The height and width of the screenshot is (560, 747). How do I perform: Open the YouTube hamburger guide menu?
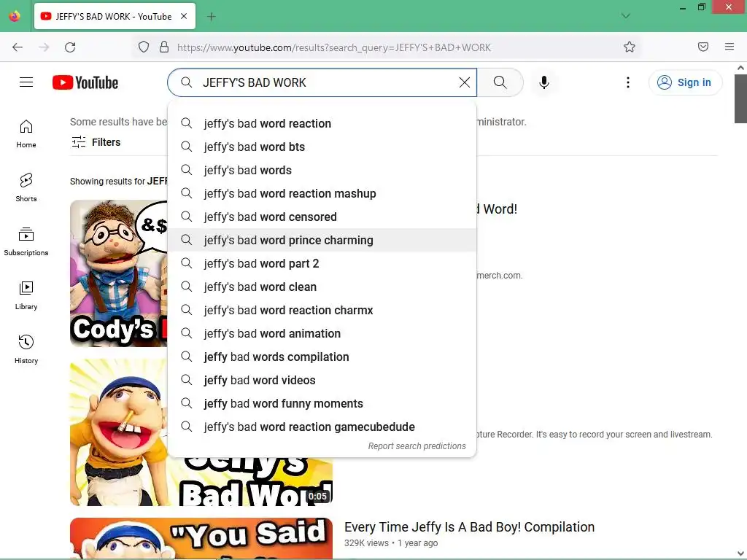26,82
